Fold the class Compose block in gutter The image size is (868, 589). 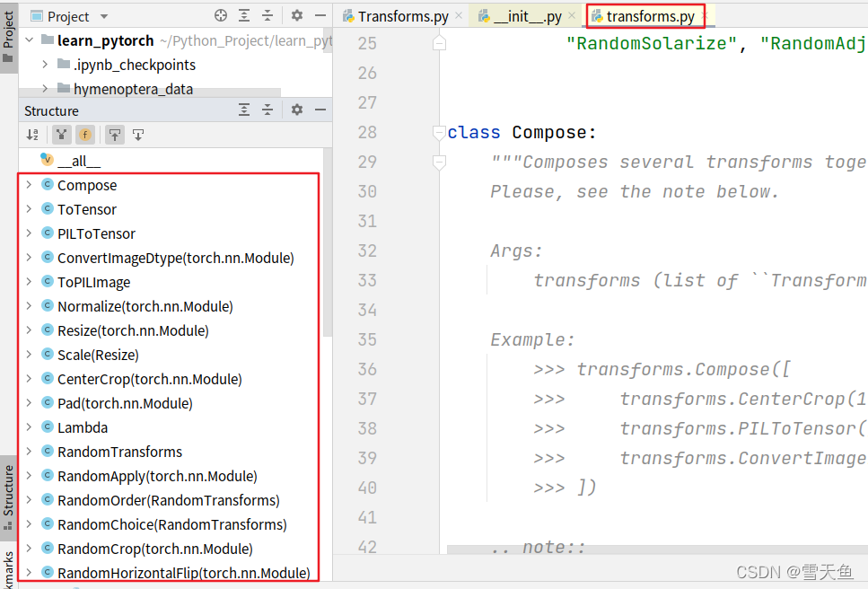439,133
